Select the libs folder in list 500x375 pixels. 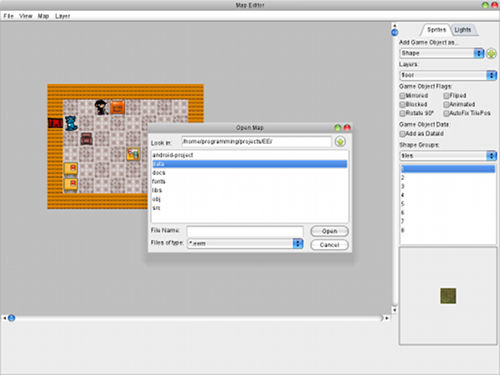[250, 190]
